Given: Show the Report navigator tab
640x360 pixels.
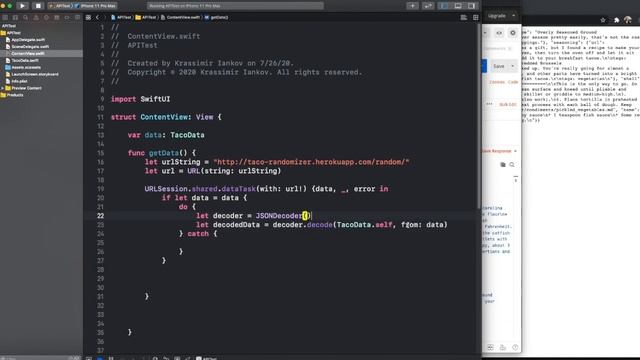Looking at the screenshot, I should pos(77,18).
